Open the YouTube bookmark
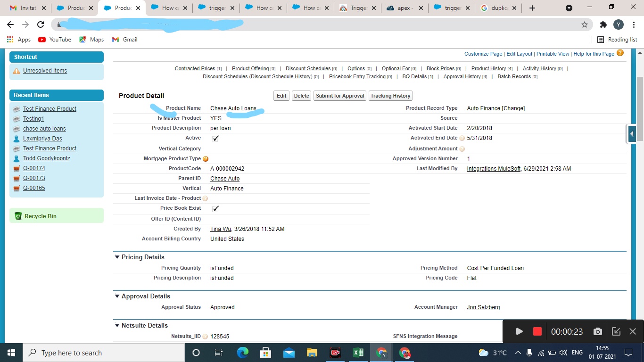644x362 pixels. pyautogui.click(x=55, y=40)
